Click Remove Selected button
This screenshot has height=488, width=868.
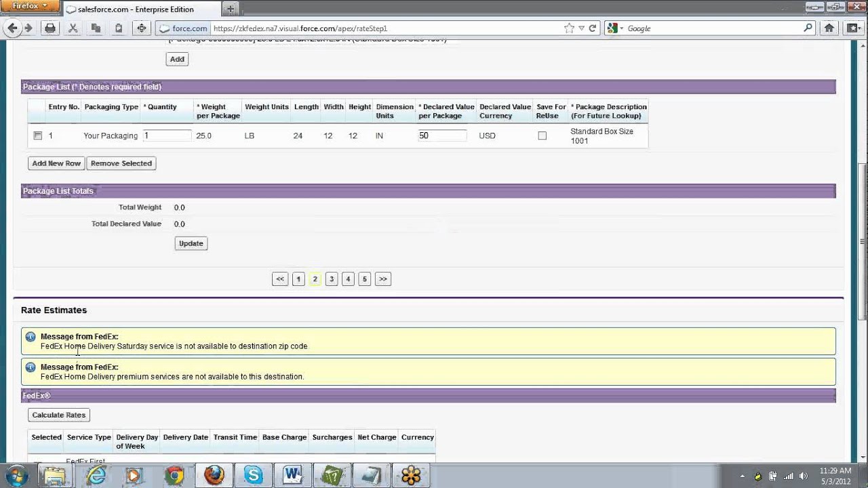tap(121, 163)
